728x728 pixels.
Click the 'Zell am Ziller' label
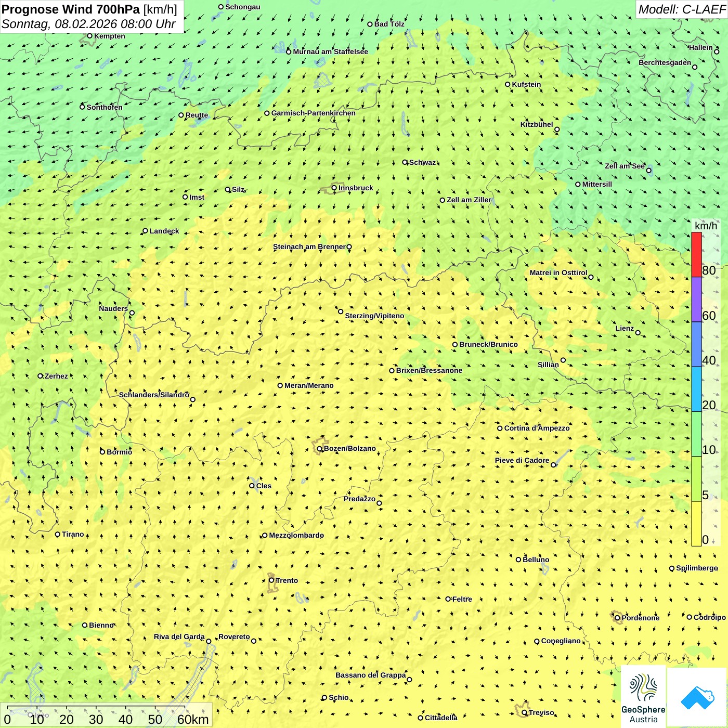click(x=469, y=200)
